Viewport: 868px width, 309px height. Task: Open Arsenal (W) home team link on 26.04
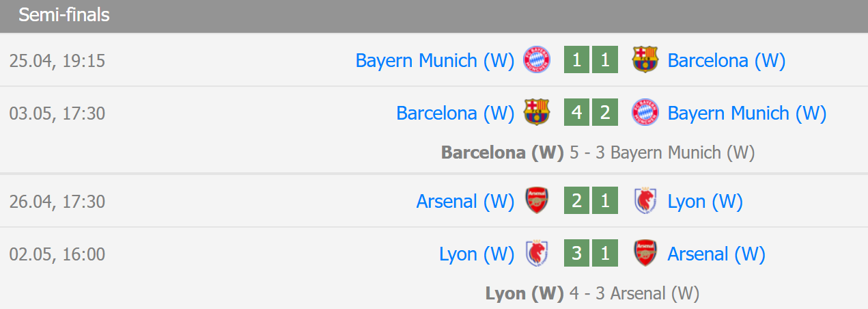tap(465, 201)
